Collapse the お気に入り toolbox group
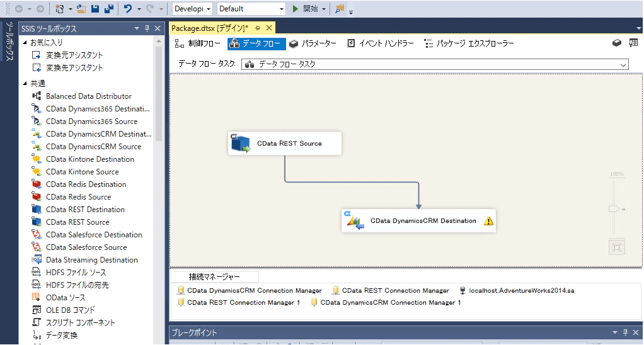This screenshot has height=345, width=644. 25,42
